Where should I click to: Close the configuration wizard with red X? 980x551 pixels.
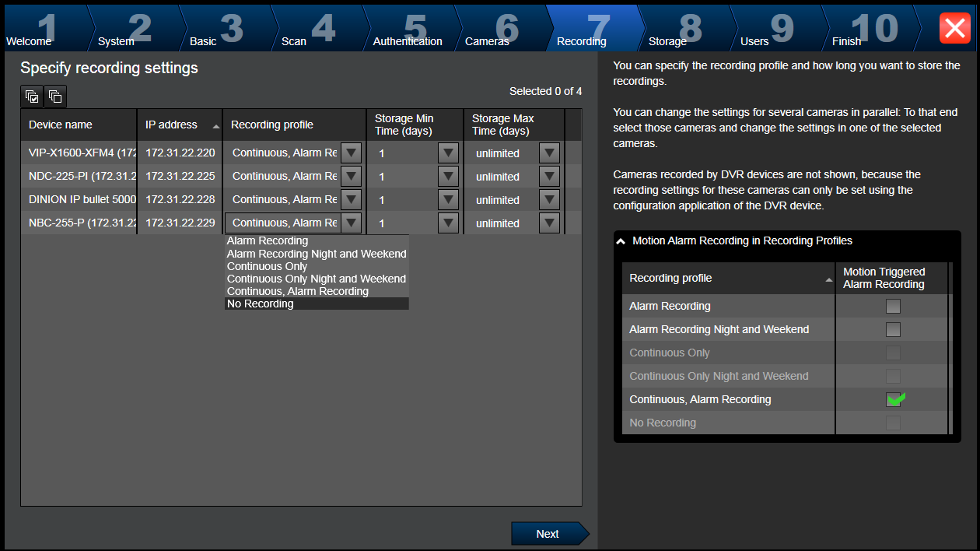(x=954, y=28)
